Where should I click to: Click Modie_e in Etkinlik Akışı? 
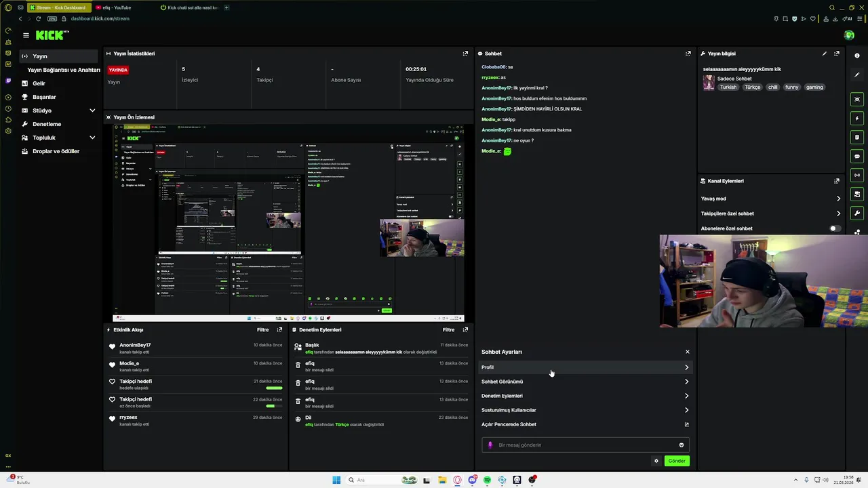[x=129, y=363]
